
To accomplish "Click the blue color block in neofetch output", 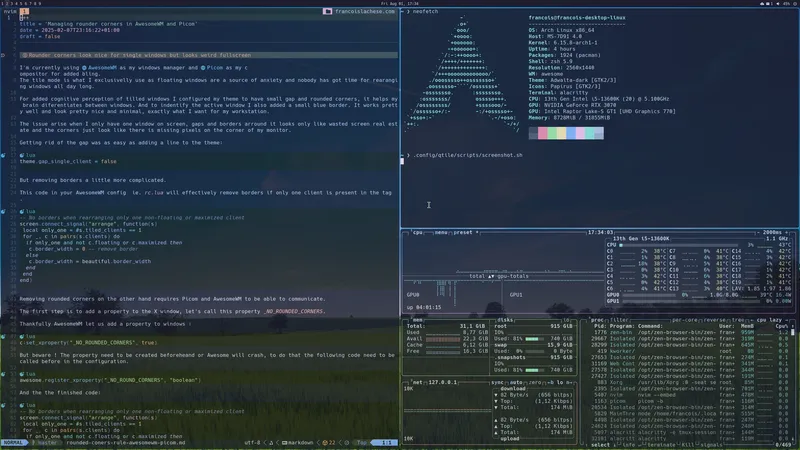I will tap(571, 133).
